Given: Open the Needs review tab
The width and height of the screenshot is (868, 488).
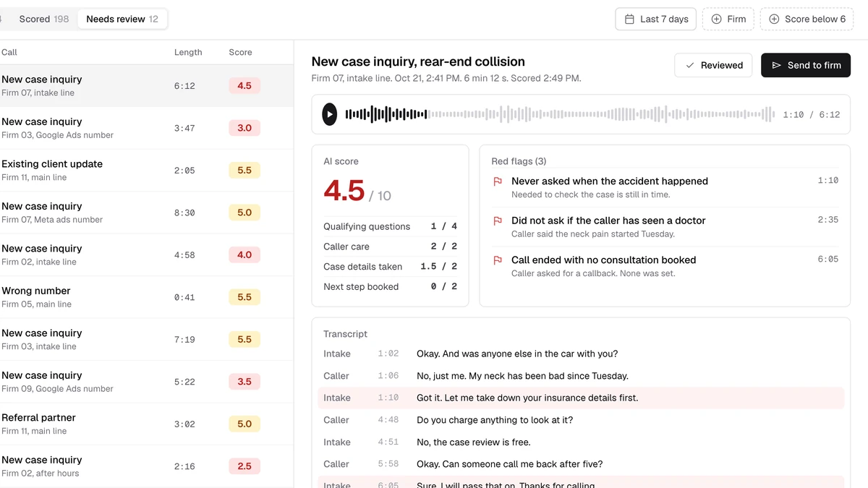Looking at the screenshot, I should 122,19.
